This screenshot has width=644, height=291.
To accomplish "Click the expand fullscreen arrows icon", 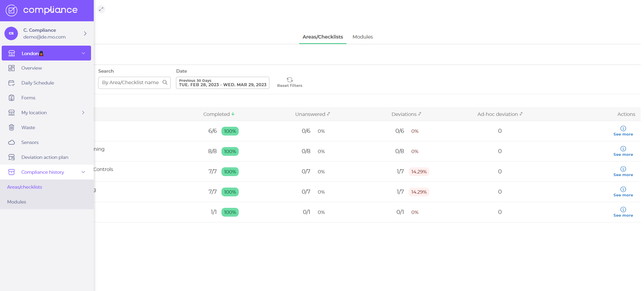I will click(x=101, y=9).
